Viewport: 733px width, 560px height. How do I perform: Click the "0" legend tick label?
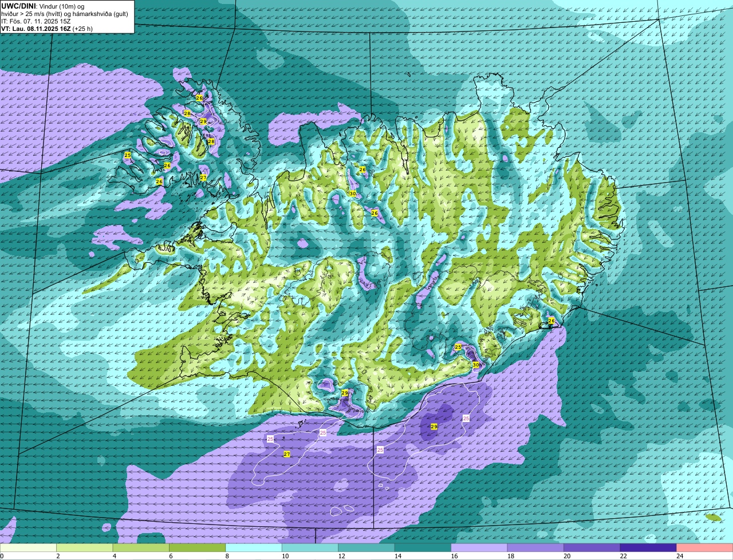pyautogui.click(x=2, y=556)
